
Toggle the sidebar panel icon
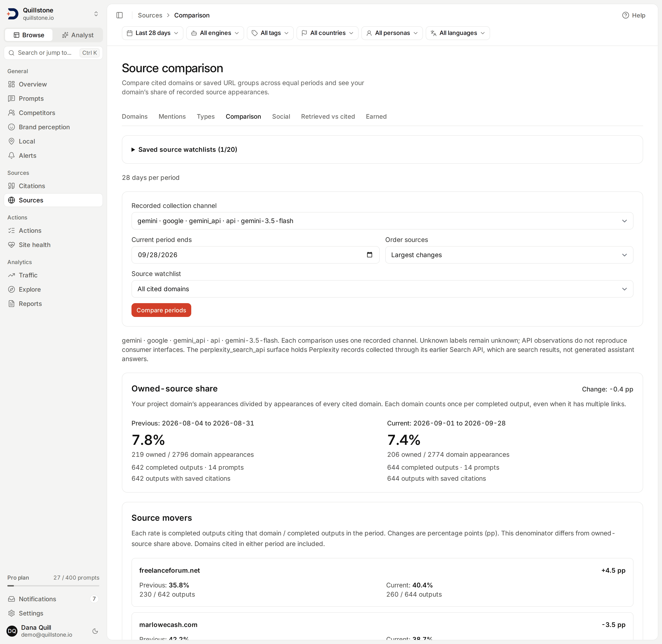pos(119,15)
